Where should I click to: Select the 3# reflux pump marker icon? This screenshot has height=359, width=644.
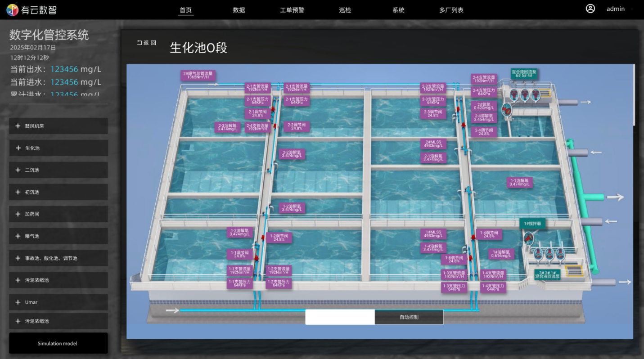(x=539, y=254)
